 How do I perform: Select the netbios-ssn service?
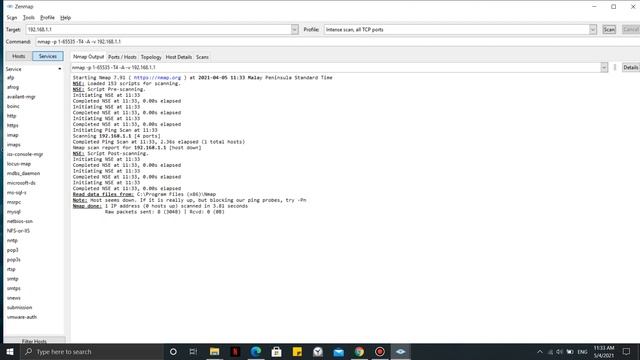coord(20,221)
